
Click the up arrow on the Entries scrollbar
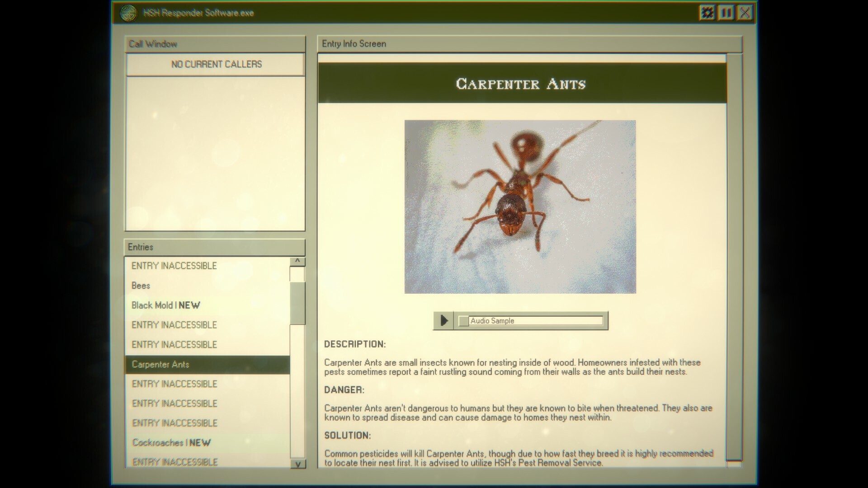click(297, 261)
